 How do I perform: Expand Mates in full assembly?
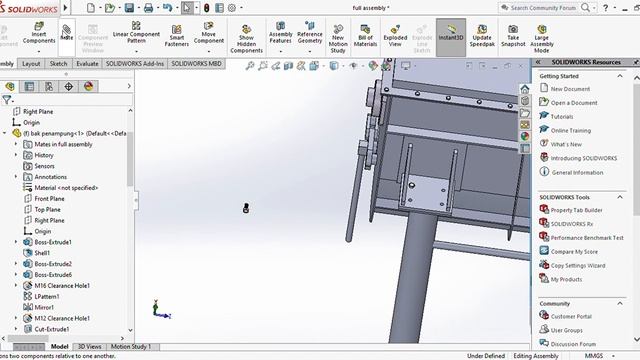pos(16,144)
